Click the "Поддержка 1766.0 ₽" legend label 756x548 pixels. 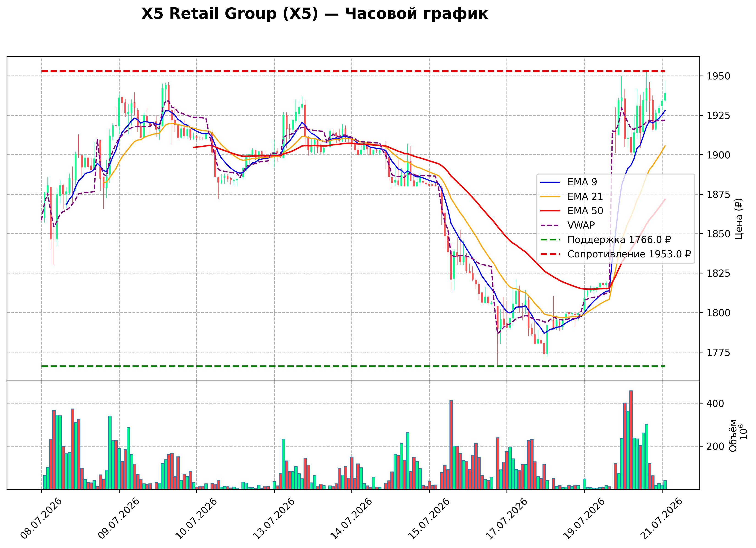619,240
